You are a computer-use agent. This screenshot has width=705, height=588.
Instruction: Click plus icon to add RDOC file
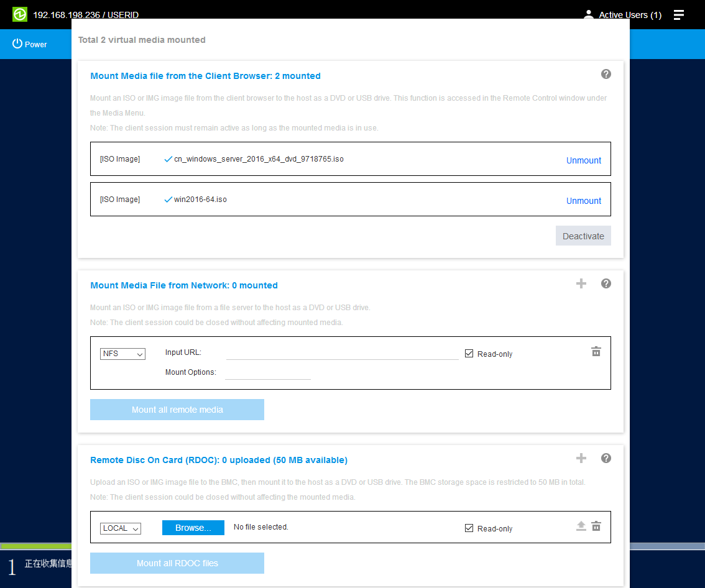(x=581, y=458)
